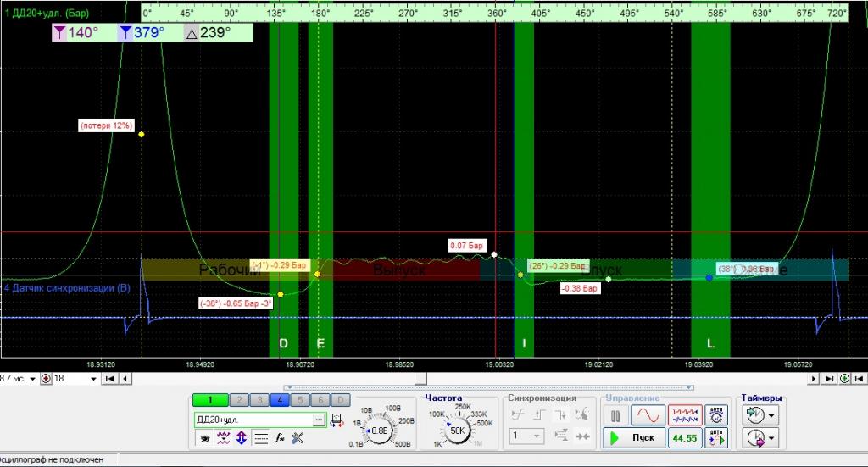This screenshot has height=467, width=868.
Task: Select rising-edge step trigger icon
Action: click(x=540, y=414)
